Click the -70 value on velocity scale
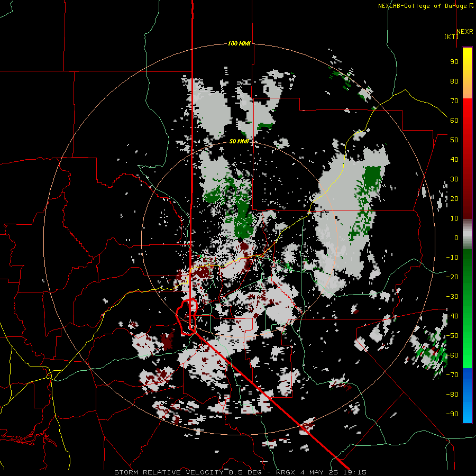476x476 pixels. click(x=452, y=375)
